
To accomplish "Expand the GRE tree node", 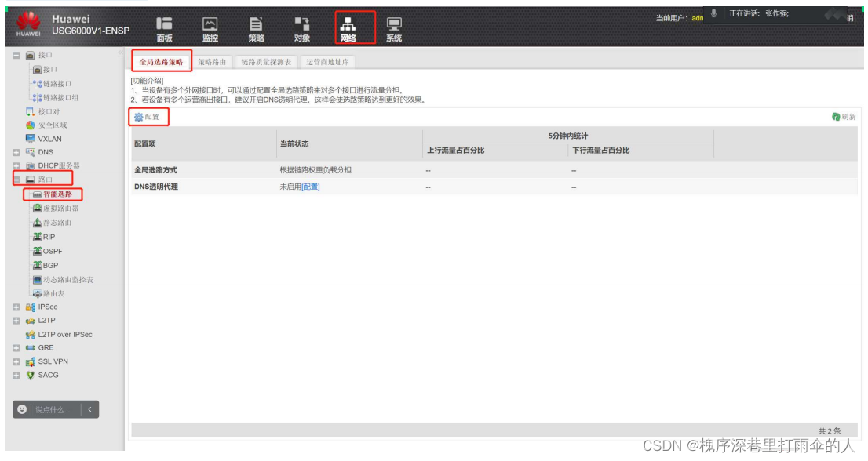I will pyautogui.click(x=16, y=348).
